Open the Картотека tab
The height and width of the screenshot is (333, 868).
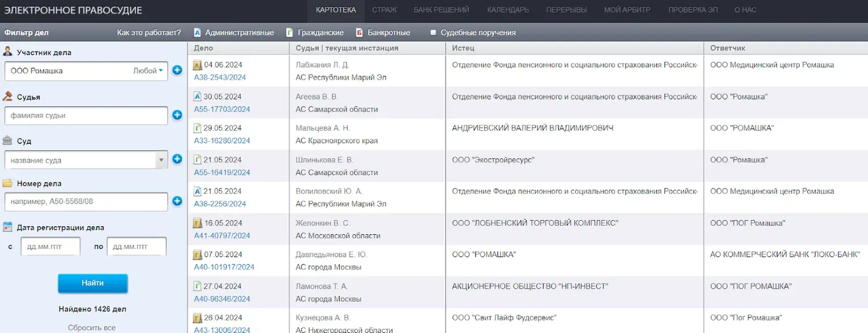click(336, 10)
